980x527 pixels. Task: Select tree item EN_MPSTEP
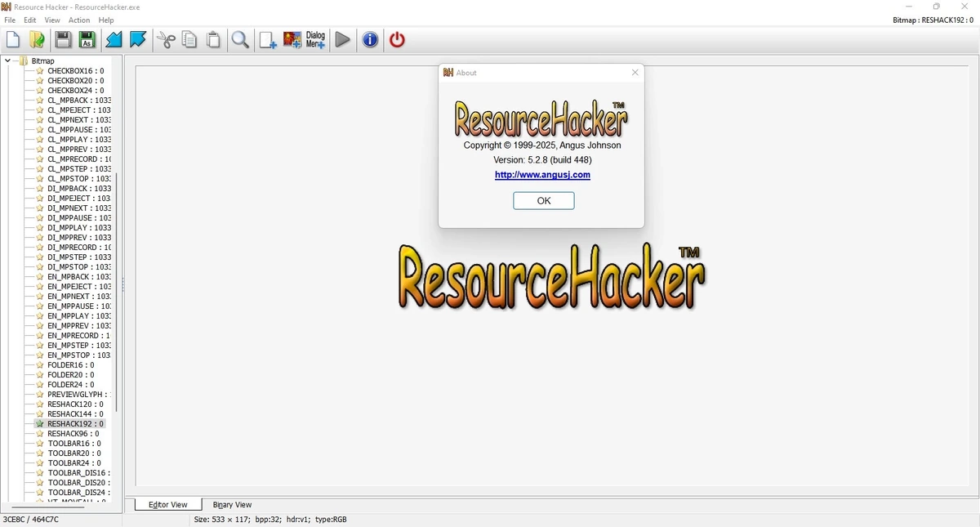pyautogui.click(x=79, y=346)
